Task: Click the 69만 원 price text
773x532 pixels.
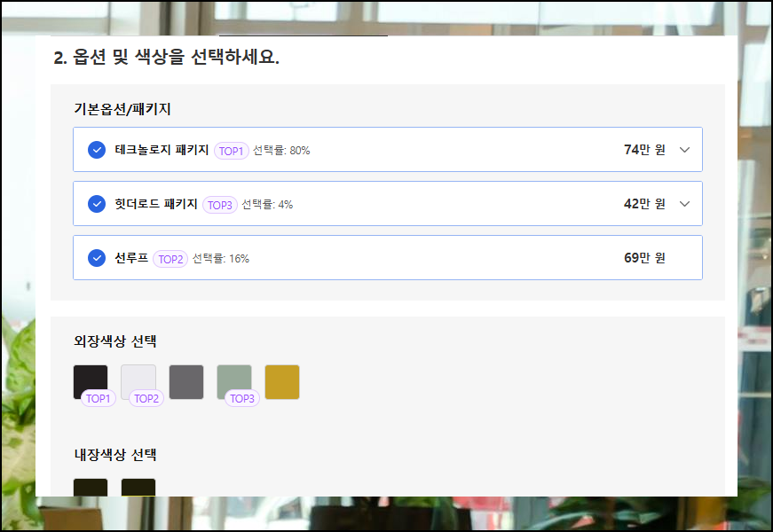Action: tap(644, 258)
